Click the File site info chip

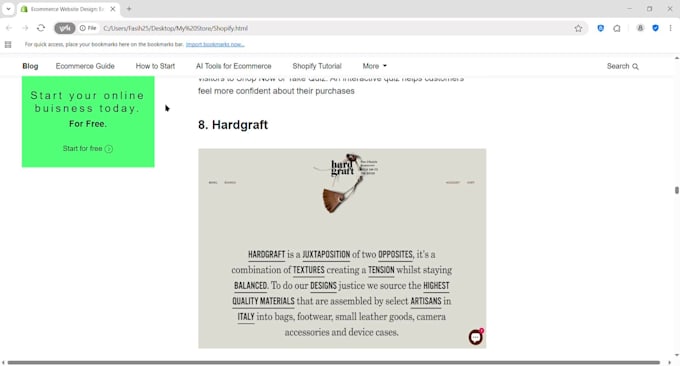(x=88, y=28)
